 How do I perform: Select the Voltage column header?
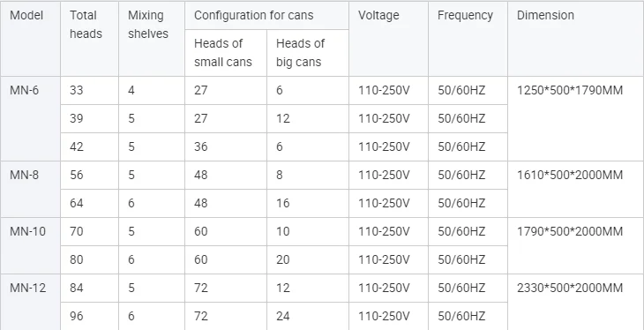388,39
